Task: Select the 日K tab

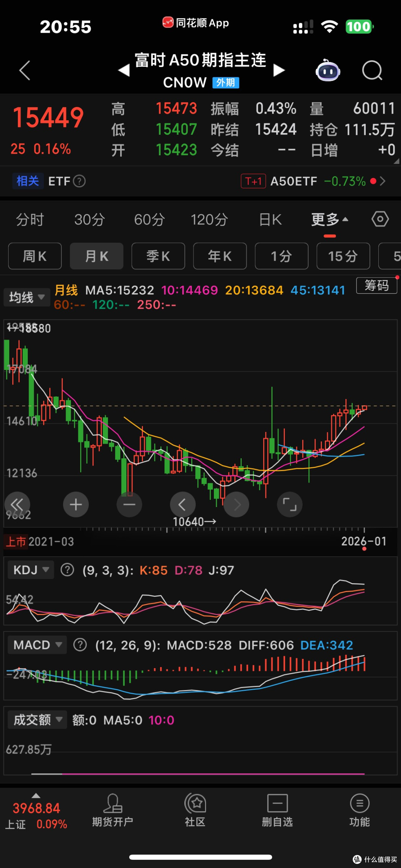Action: [x=270, y=220]
